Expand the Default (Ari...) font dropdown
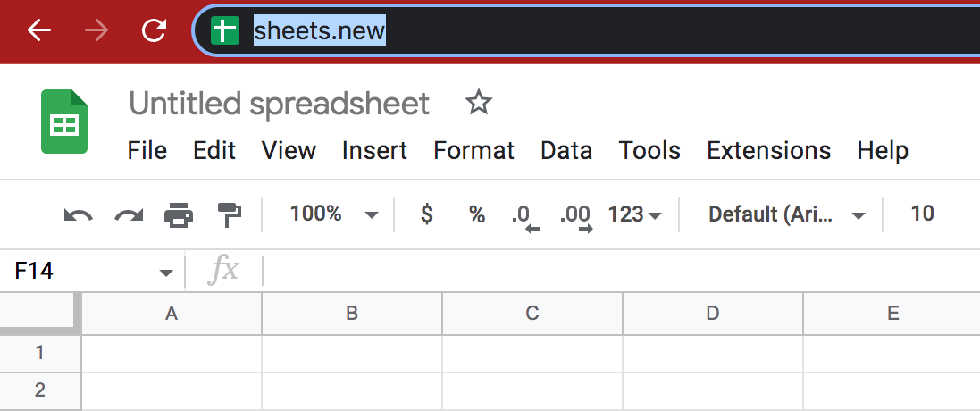Image resolution: width=980 pixels, height=411 pixels. click(x=787, y=214)
